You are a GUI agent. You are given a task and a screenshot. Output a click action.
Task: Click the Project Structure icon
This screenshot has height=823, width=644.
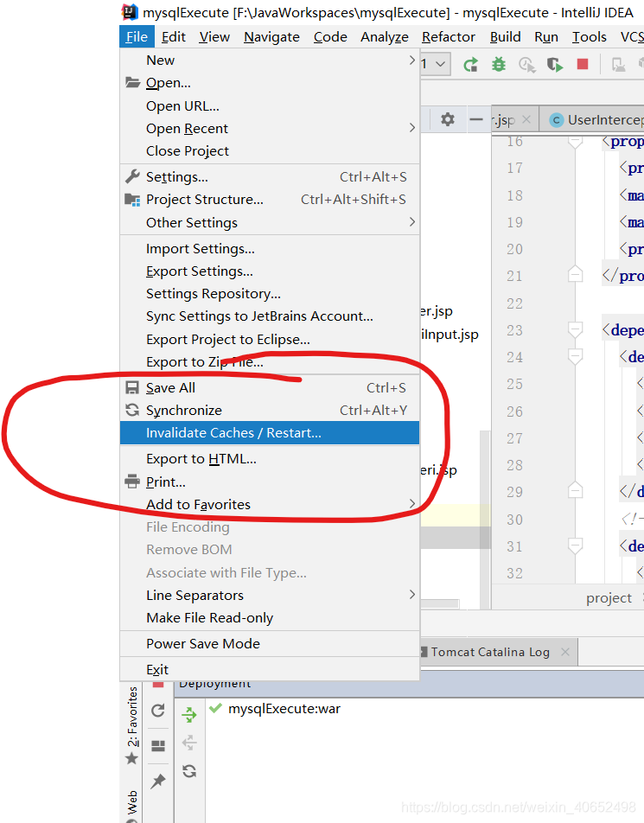(x=132, y=200)
